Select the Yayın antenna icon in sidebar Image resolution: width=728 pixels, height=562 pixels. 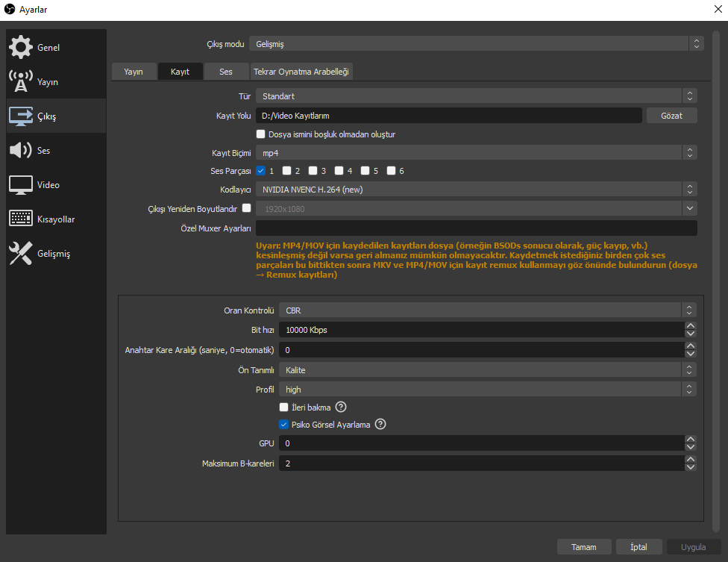point(21,82)
